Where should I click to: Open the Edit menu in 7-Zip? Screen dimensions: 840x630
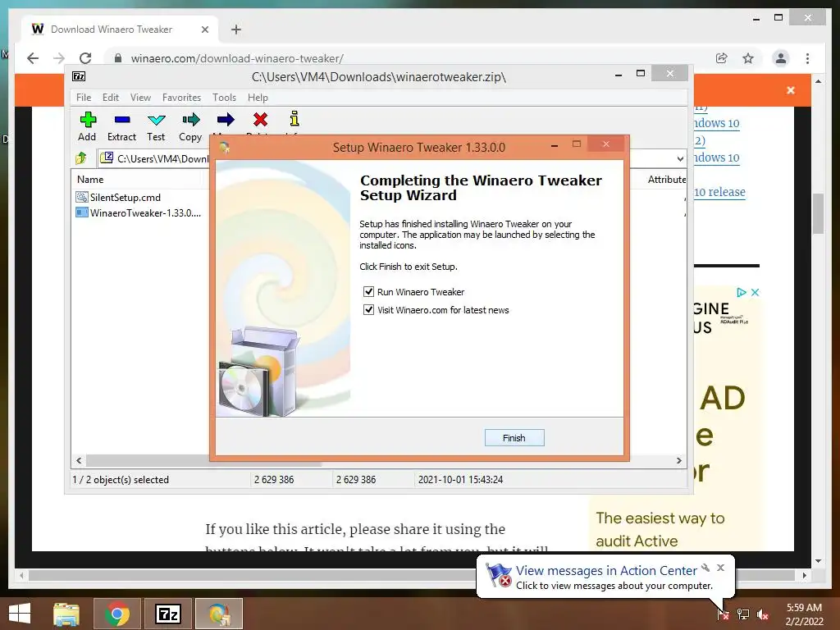click(x=111, y=98)
